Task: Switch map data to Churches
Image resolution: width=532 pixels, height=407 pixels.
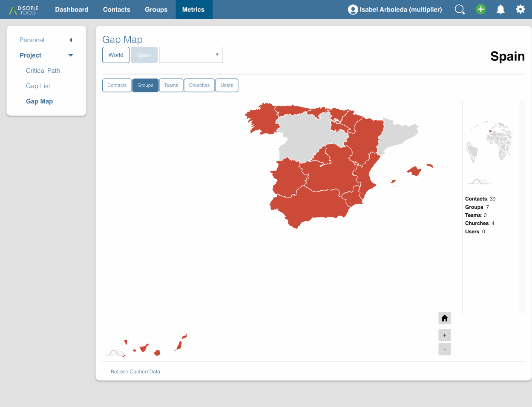Action: click(199, 85)
